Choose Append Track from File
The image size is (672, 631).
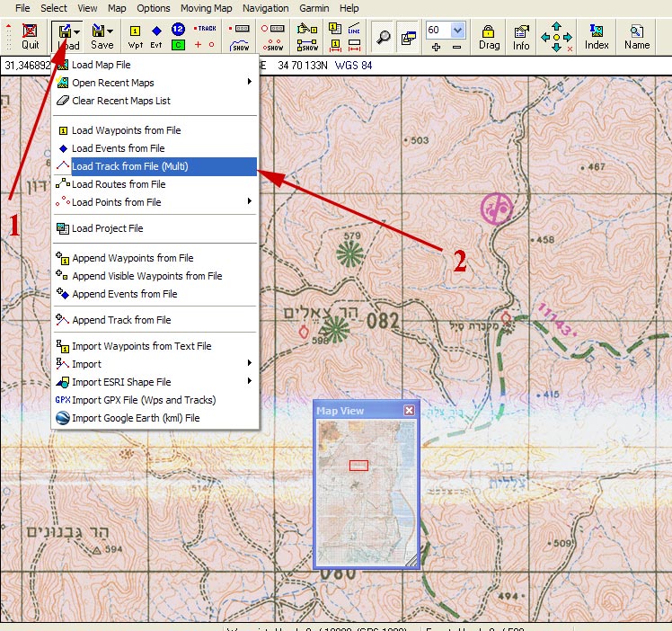pyautogui.click(x=155, y=320)
